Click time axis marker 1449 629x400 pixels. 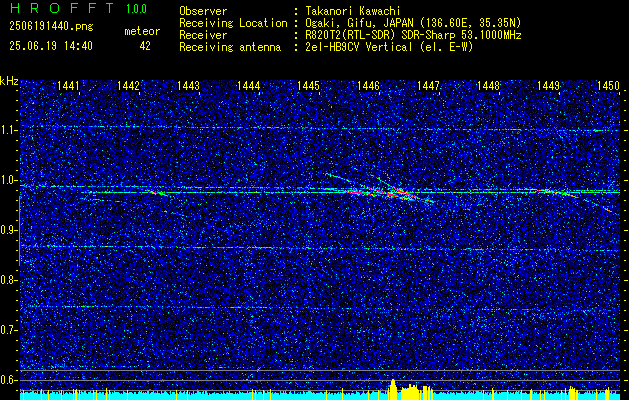548,86
